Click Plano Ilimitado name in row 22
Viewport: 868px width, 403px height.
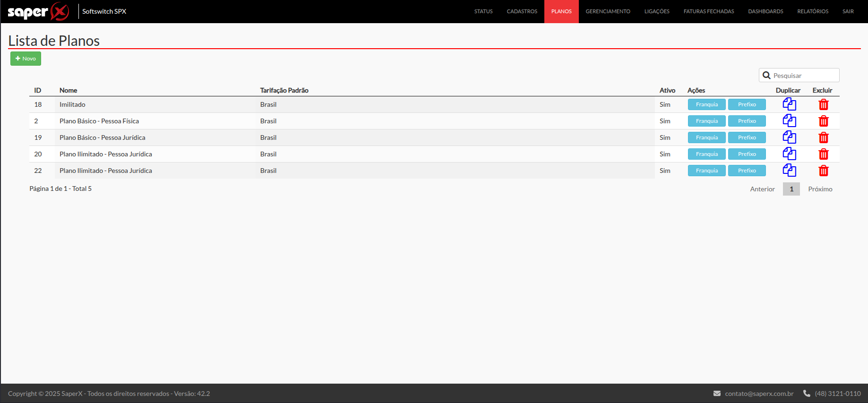point(106,171)
